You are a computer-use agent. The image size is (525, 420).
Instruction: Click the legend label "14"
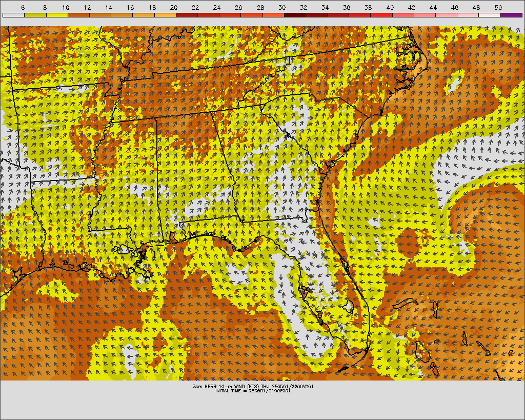(109, 7)
